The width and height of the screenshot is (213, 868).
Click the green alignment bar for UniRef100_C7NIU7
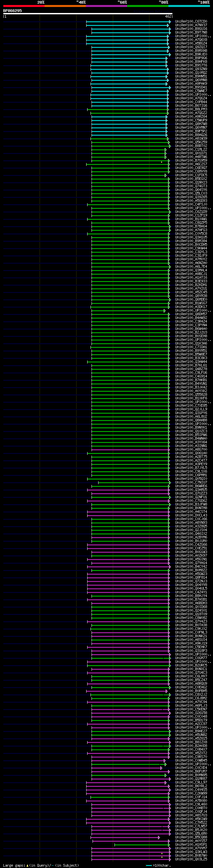[134, 483]
